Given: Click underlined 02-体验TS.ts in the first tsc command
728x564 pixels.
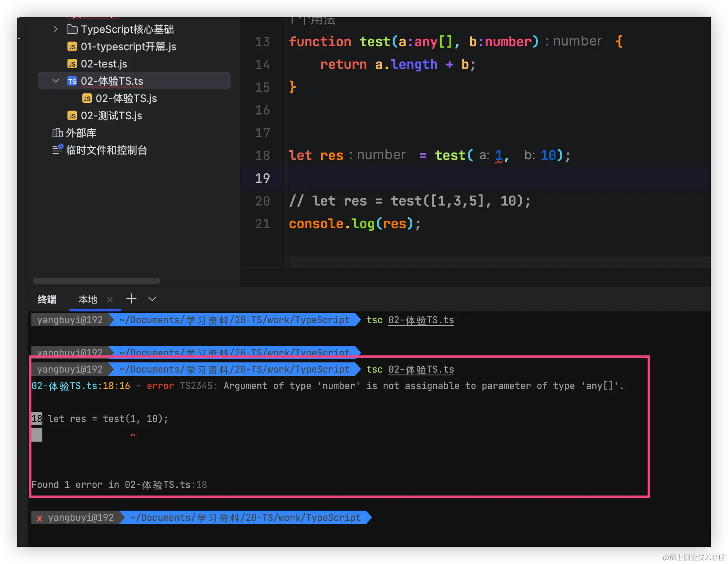Looking at the screenshot, I should tap(421, 320).
